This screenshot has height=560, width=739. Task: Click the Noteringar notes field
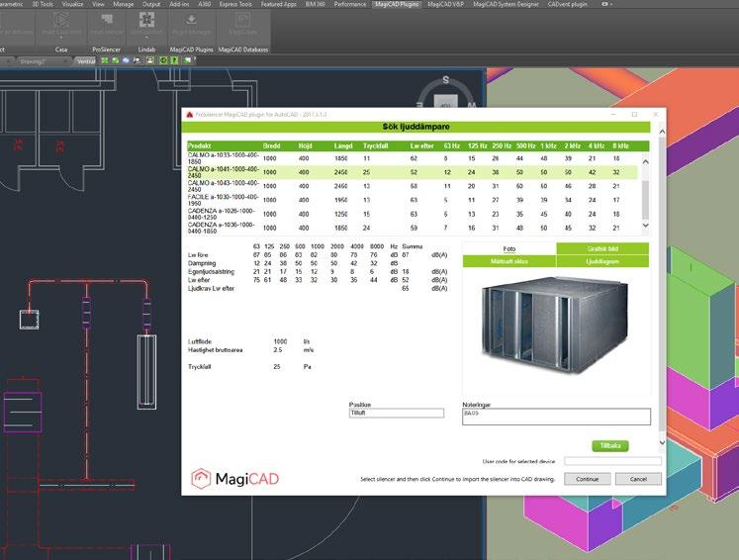(x=556, y=417)
